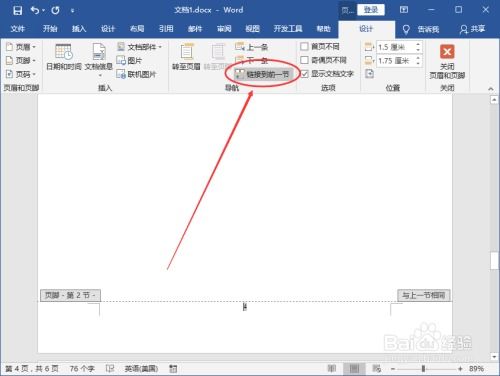Switch to the 插入 tab
500x376 pixels.
(79, 29)
